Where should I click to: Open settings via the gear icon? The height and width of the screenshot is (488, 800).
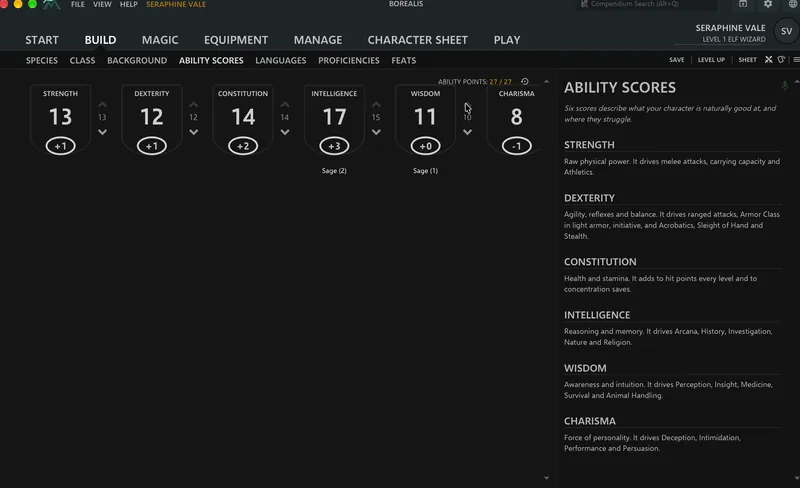[x=768, y=4]
